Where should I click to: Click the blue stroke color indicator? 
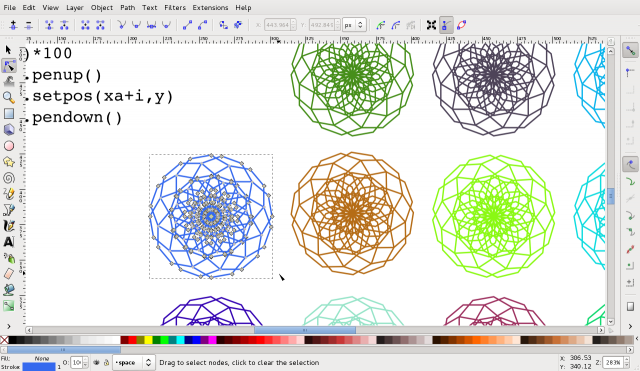[39, 367]
